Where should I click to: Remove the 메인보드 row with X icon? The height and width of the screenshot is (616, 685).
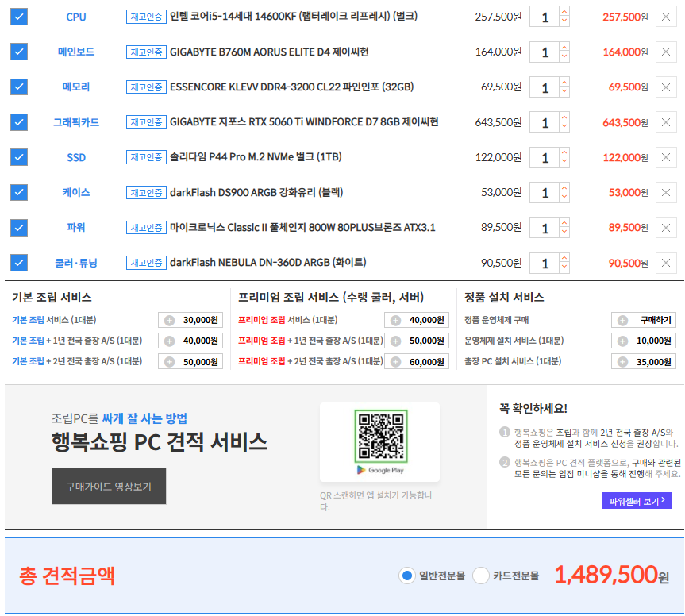pos(666,52)
